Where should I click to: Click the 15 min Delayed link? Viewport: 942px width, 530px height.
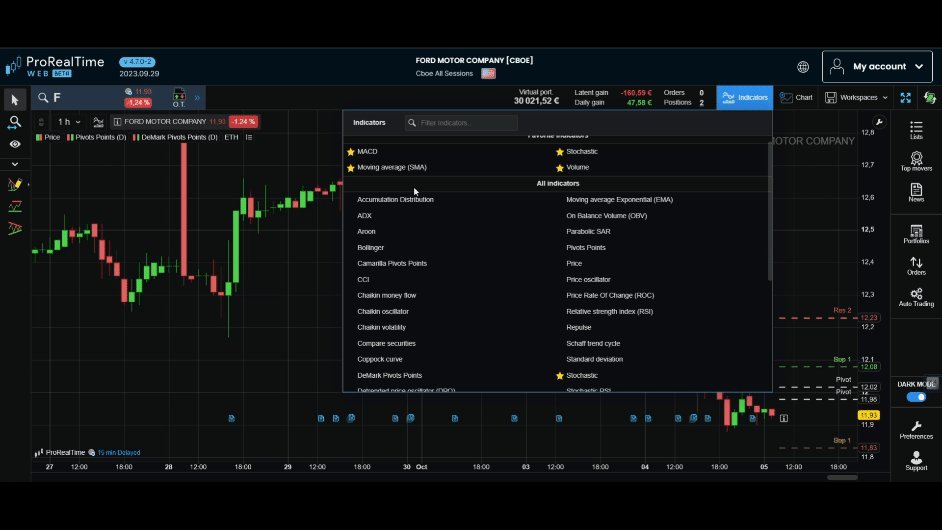(118, 452)
